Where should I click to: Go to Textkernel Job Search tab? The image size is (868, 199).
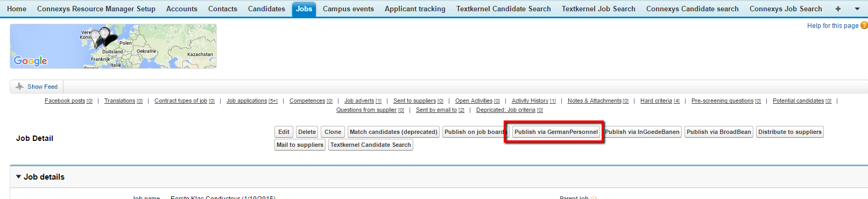coord(598,9)
